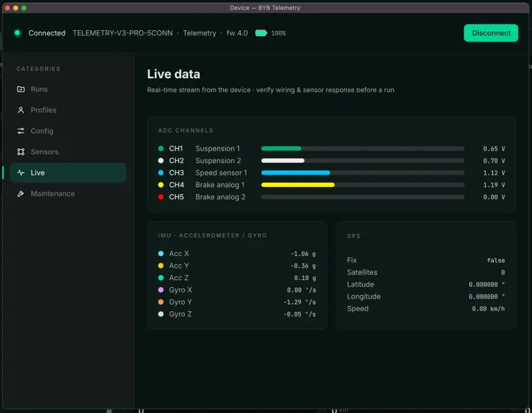The width and height of the screenshot is (532, 413).
Task: Click the green CH1 color dot
Action: (x=161, y=149)
